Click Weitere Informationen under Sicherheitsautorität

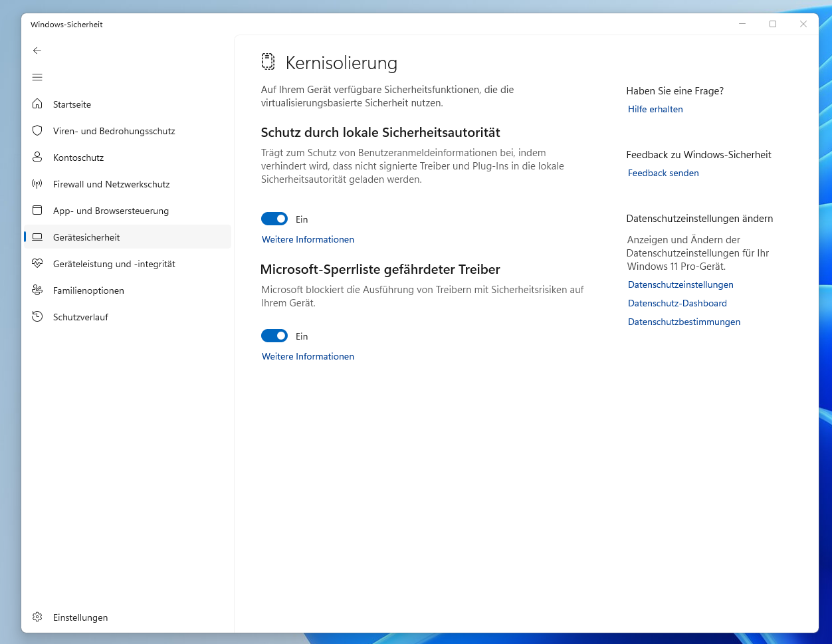[308, 239]
